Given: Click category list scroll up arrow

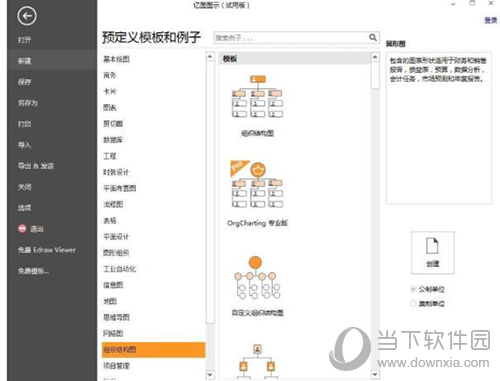Looking at the screenshot, I should 210,56.
